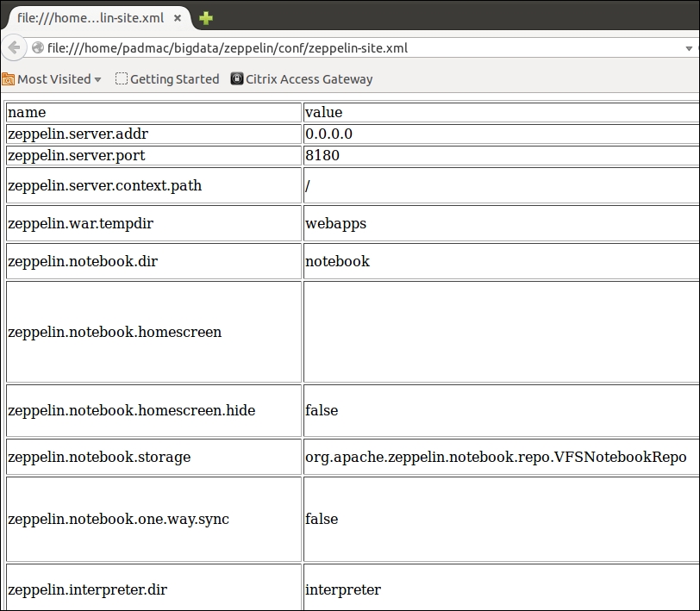
Task: Select the zeppelin.server.context.path cell
Action: click(154, 185)
